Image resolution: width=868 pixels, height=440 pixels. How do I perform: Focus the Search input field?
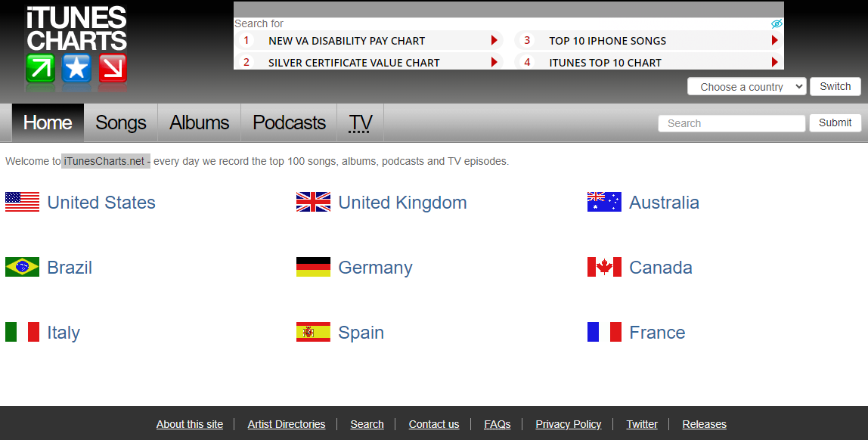(732, 123)
